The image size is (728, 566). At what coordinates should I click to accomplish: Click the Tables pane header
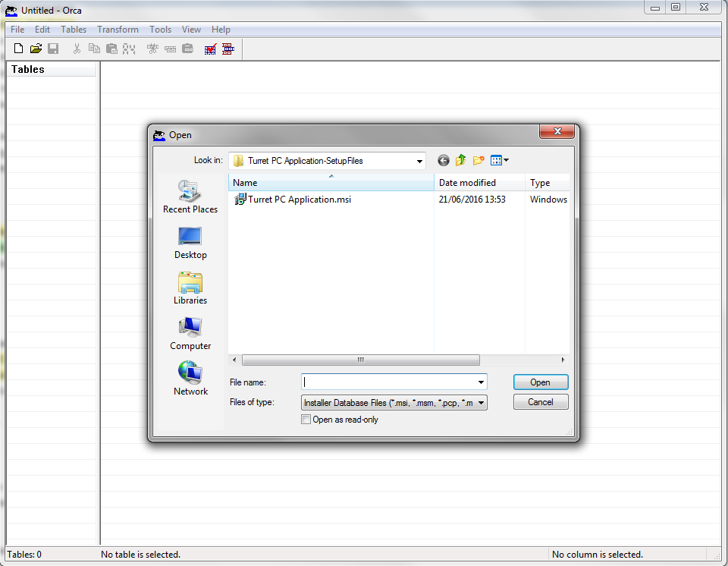point(51,69)
